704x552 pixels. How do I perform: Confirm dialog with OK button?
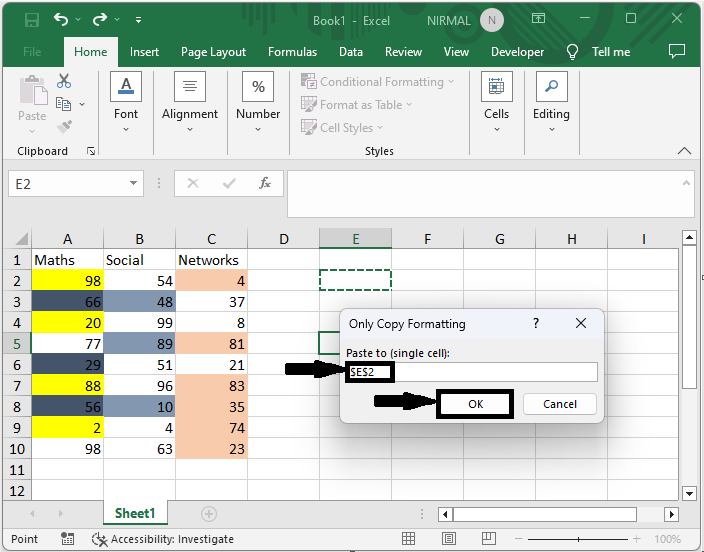click(475, 404)
